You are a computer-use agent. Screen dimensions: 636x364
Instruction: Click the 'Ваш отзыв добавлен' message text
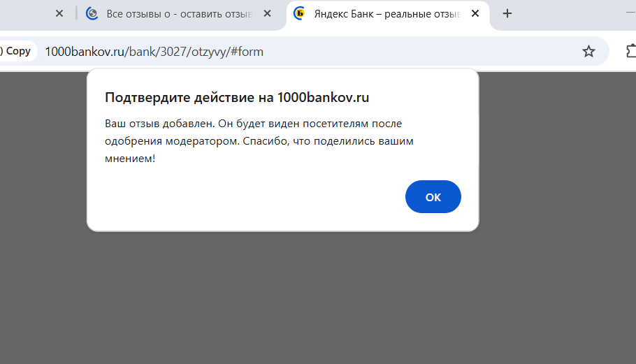159,124
